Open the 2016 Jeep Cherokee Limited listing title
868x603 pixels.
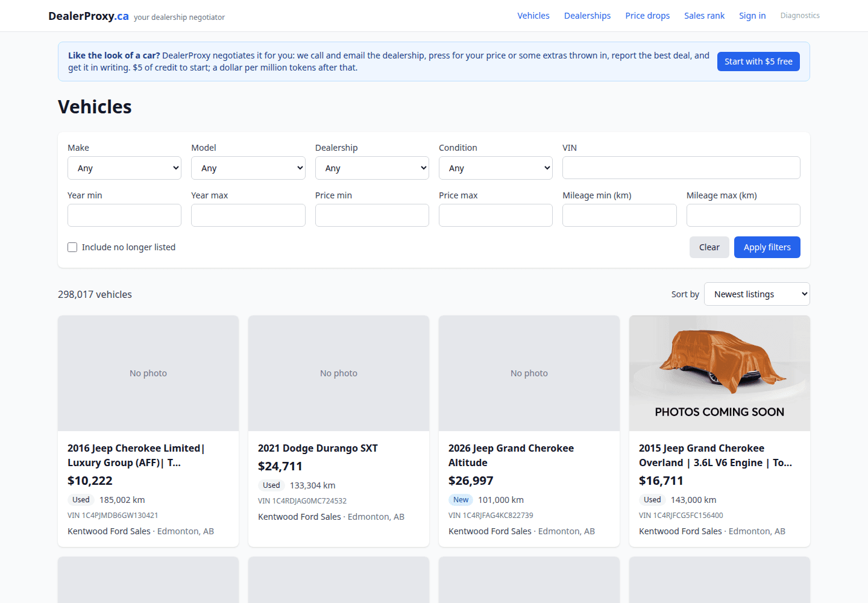(x=136, y=455)
